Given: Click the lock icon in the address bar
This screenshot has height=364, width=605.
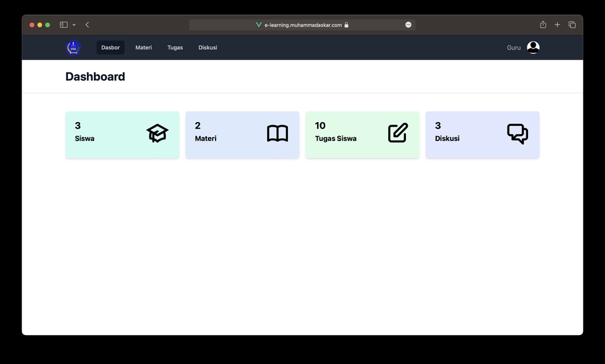Looking at the screenshot, I should tap(346, 25).
